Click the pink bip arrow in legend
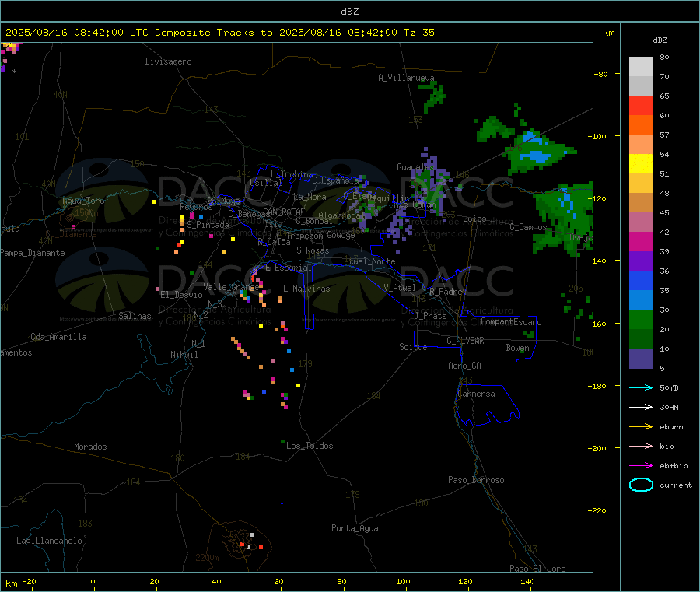The width and height of the screenshot is (700, 592). point(641,446)
